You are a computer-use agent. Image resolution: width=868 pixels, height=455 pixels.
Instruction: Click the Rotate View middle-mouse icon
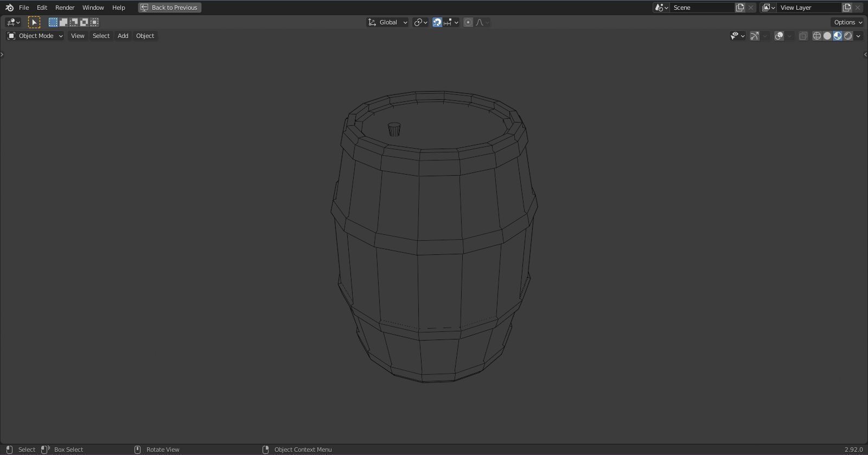point(137,450)
